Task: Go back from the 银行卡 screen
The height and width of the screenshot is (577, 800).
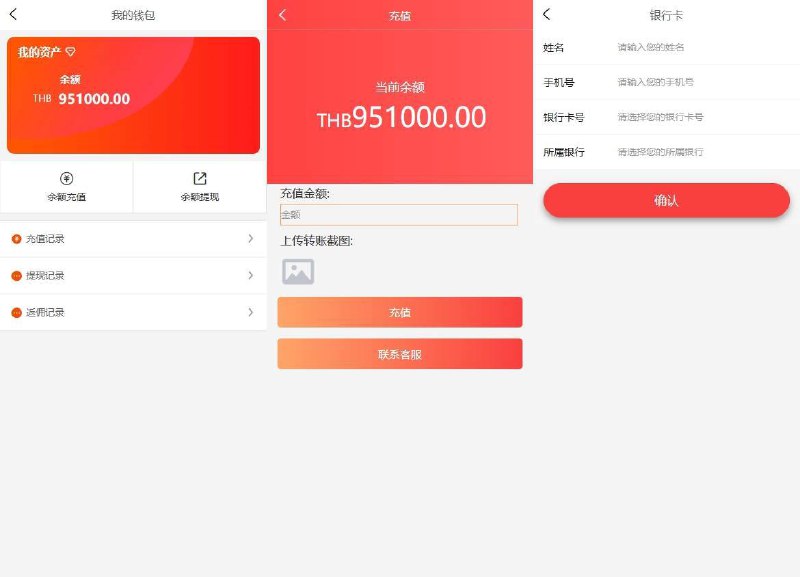Action: [x=546, y=14]
